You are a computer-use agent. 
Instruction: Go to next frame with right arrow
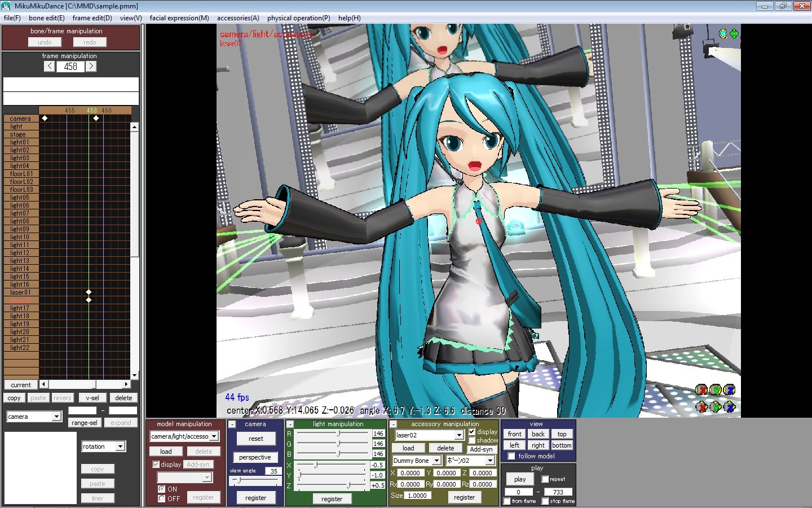[x=91, y=67]
